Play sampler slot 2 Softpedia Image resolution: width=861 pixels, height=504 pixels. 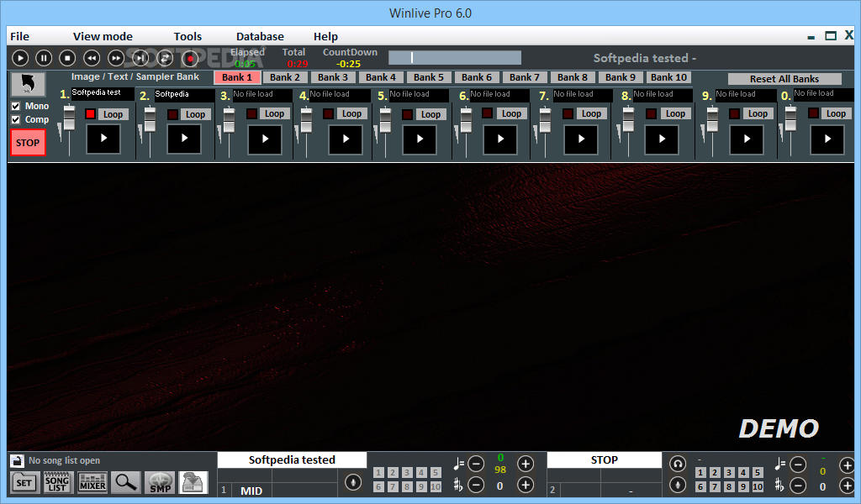pyautogui.click(x=184, y=139)
